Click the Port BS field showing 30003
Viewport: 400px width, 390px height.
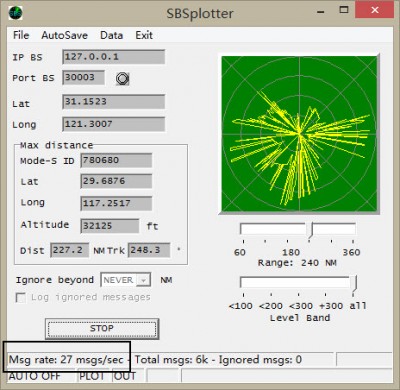point(83,78)
